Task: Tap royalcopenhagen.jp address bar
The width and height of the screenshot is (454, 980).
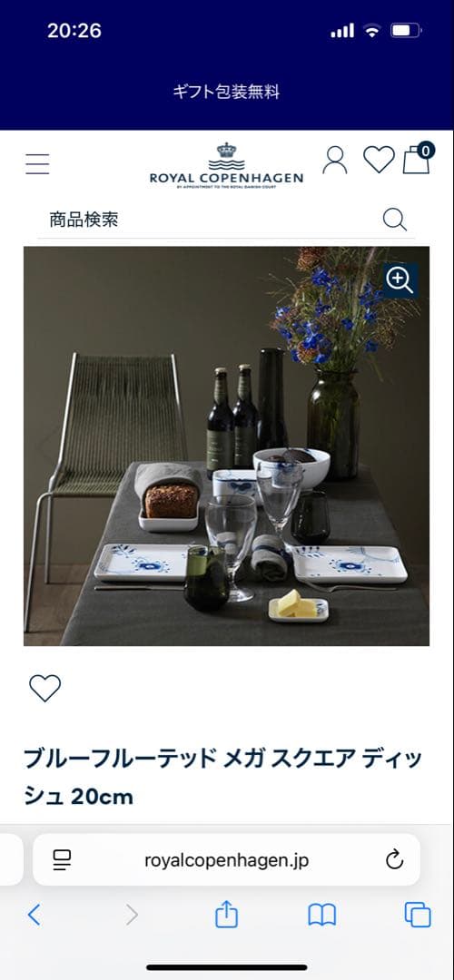Action: [226, 860]
